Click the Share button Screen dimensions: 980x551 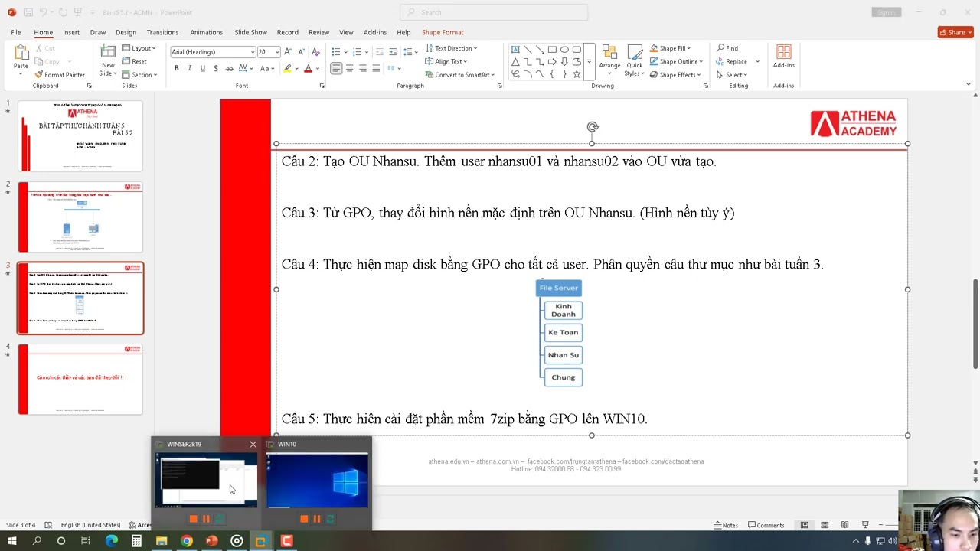pyautogui.click(x=955, y=32)
